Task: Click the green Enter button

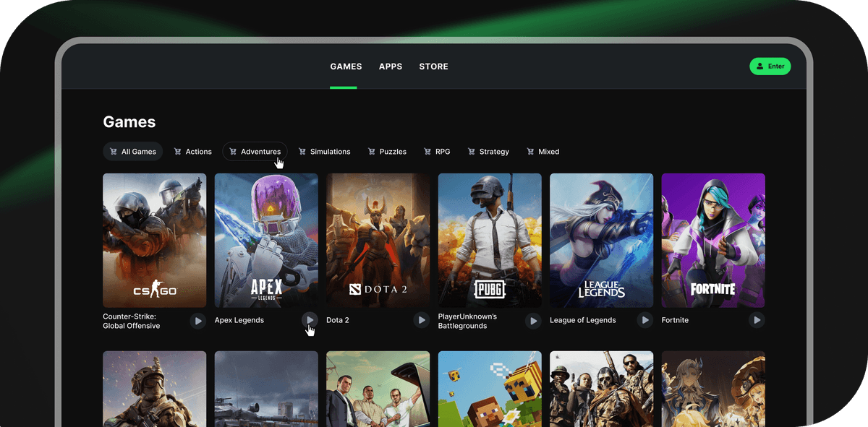Action: pos(770,66)
